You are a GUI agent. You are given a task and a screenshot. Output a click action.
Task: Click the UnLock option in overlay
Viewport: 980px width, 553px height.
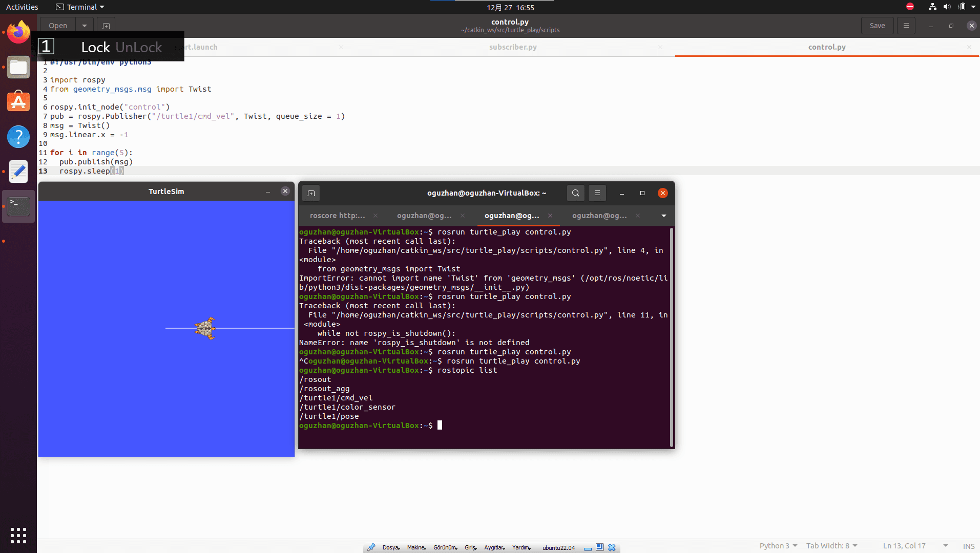[x=139, y=47]
